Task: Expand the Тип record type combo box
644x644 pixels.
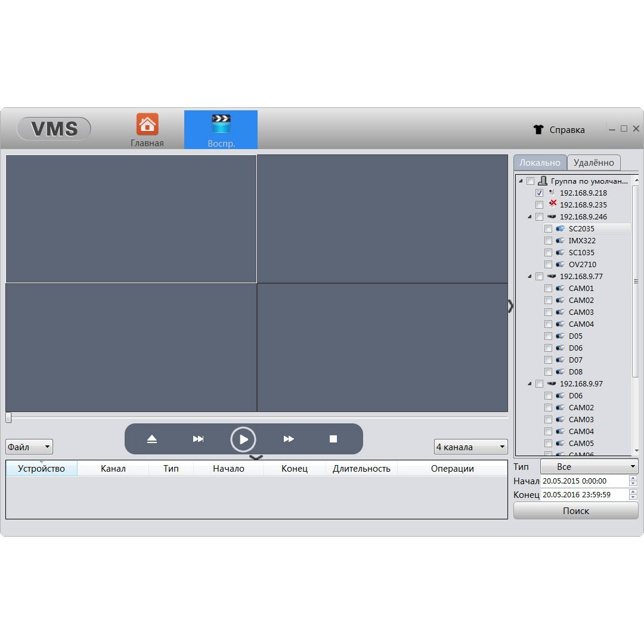Action: (x=589, y=466)
